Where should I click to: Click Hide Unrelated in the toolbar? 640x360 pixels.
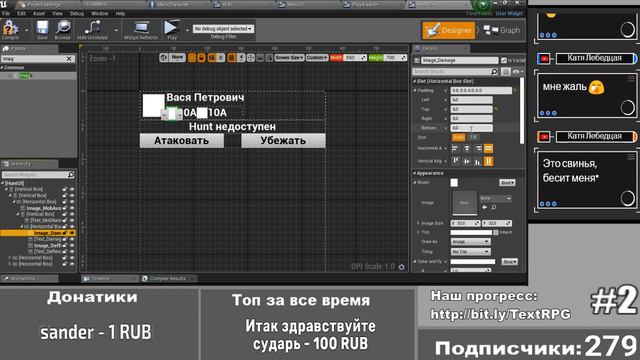pyautogui.click(x=92, y=29)
